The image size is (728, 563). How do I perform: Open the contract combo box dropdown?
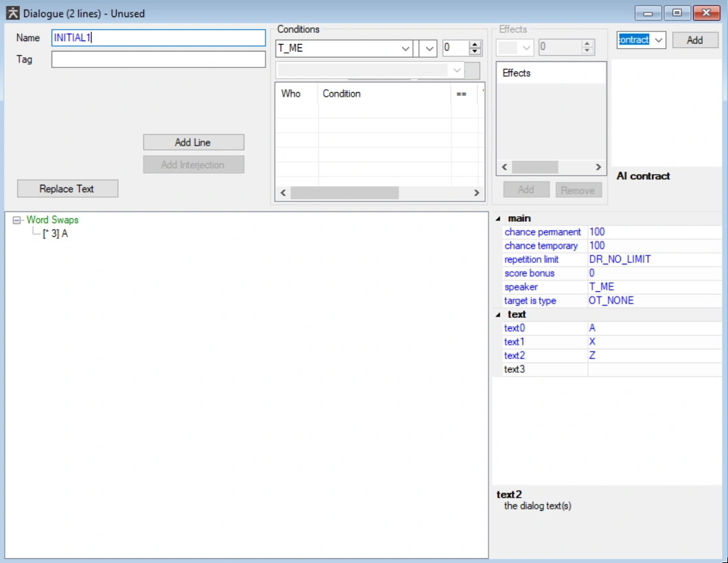click(659, 41)
